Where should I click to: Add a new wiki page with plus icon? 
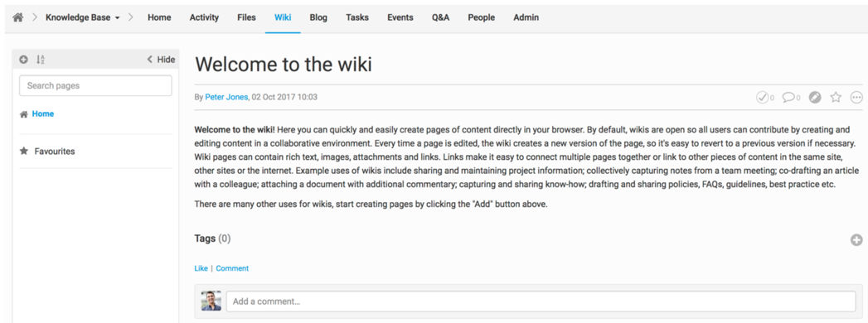pos(23,60)
